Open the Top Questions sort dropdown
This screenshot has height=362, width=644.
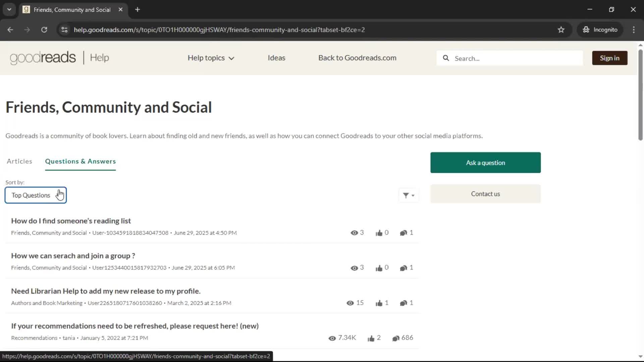click(36, 195)
